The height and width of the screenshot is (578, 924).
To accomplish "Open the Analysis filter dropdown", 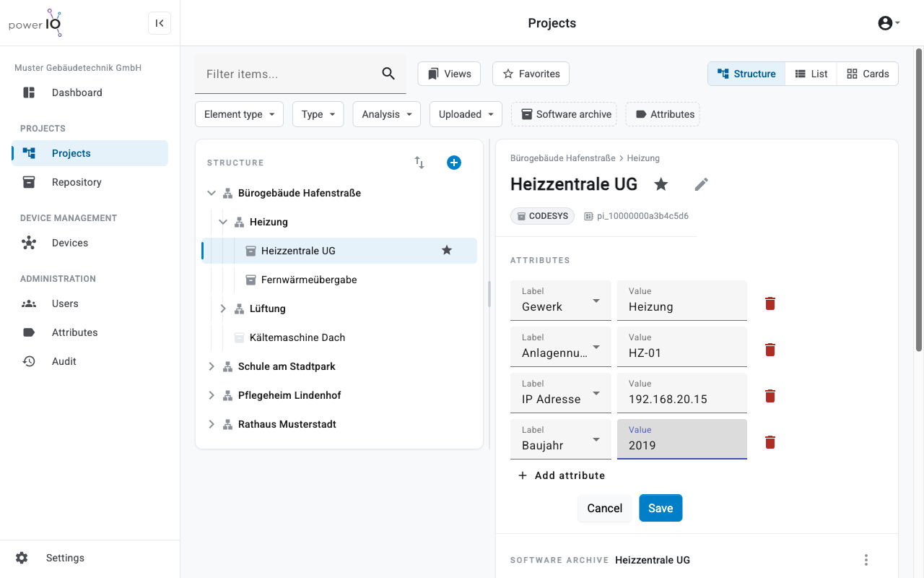I will coord(387,114).
